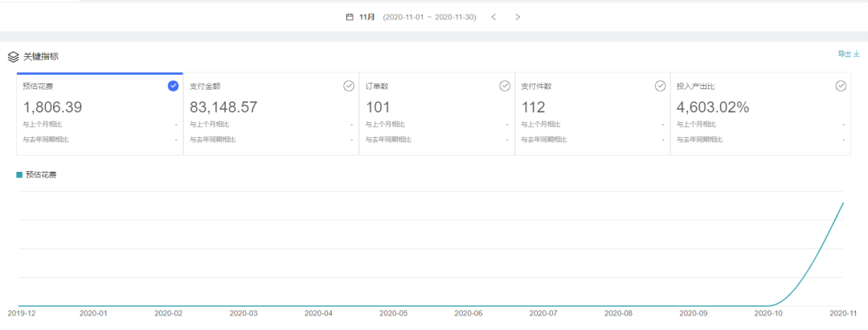This screenshot has height=330, width=868.
Task: Go to next month with right chevron
Action: coord(518,17)
